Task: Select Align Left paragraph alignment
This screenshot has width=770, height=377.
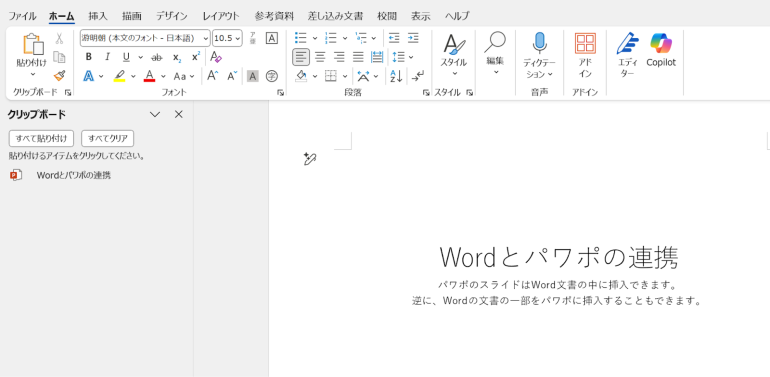Action: pos(301,57)
